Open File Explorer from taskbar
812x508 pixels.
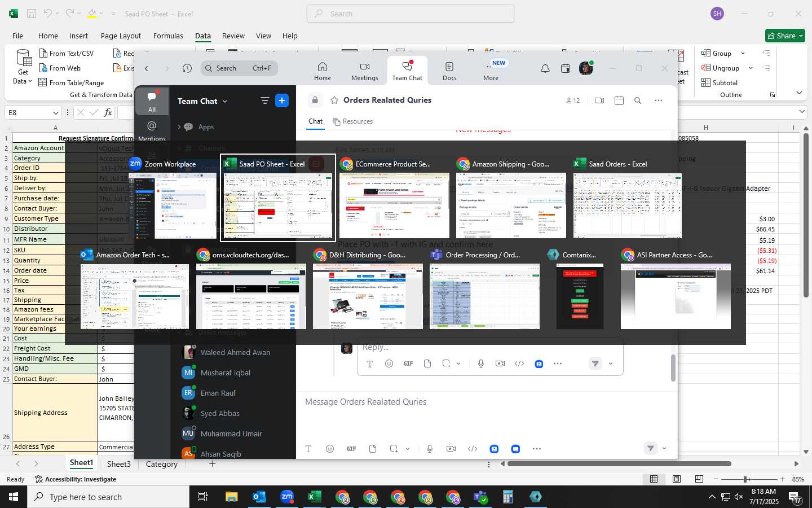pyautogui.click(x=232, y=497)
